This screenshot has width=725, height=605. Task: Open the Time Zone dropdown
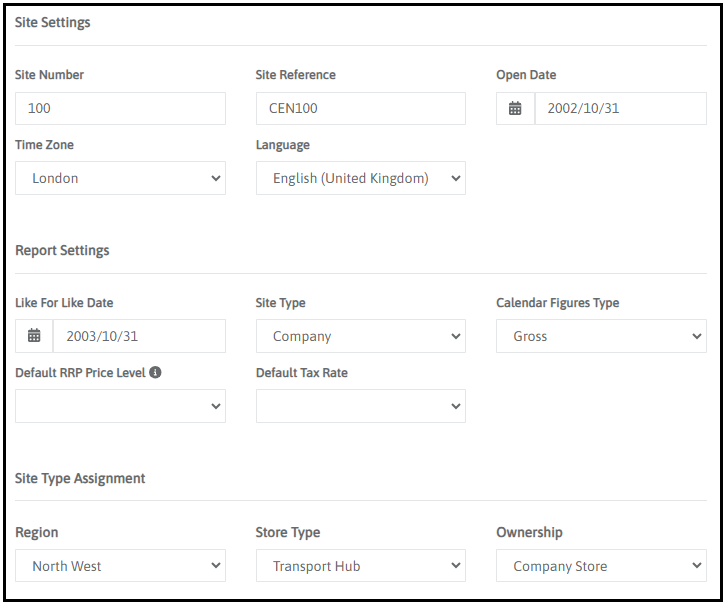click(x=121, y=178)
